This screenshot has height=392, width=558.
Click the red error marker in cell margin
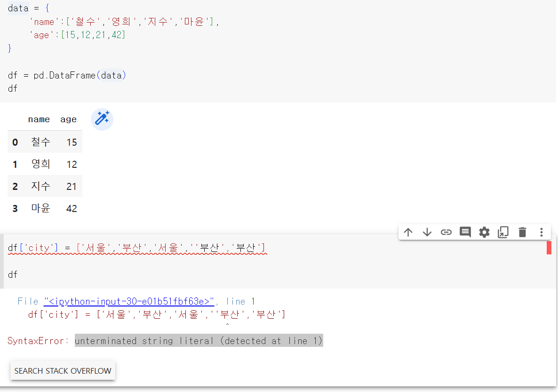pyautogui.click(x=549, y=248)
